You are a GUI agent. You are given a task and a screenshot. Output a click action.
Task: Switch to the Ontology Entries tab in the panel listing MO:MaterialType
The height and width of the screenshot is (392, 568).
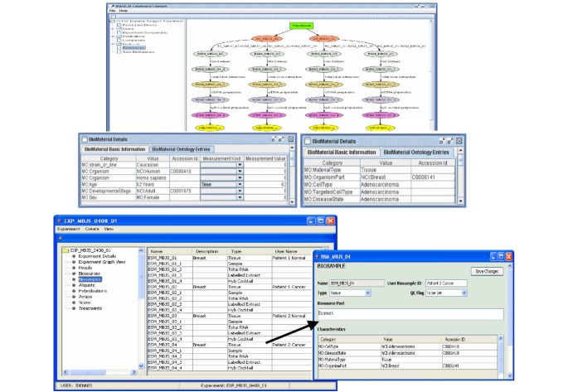416,152
